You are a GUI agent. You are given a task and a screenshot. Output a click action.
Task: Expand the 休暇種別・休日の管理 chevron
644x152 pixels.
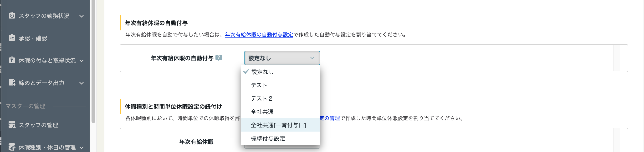tap(82, 148)
